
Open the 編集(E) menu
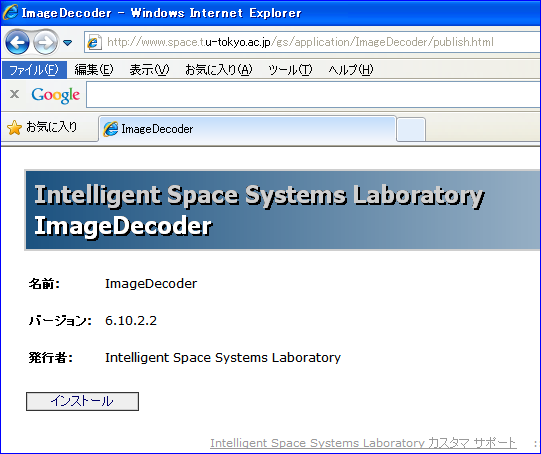tap(94, 70)
